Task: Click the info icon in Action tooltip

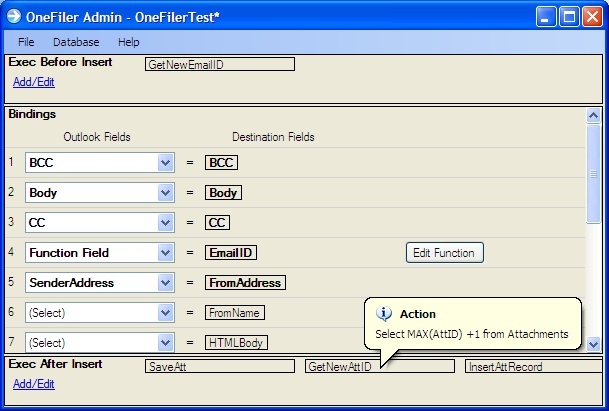Action: click(x=384, y=313)
